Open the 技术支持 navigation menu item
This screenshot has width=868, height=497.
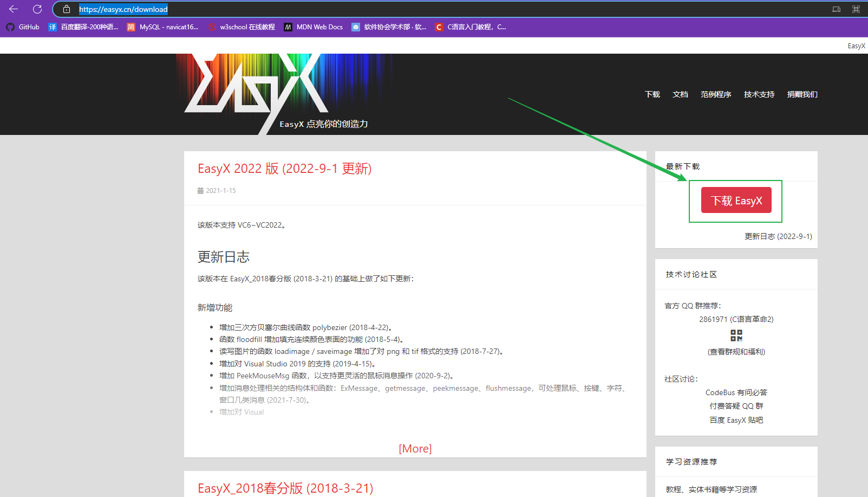pyautogui.click(x=759, y=94)
